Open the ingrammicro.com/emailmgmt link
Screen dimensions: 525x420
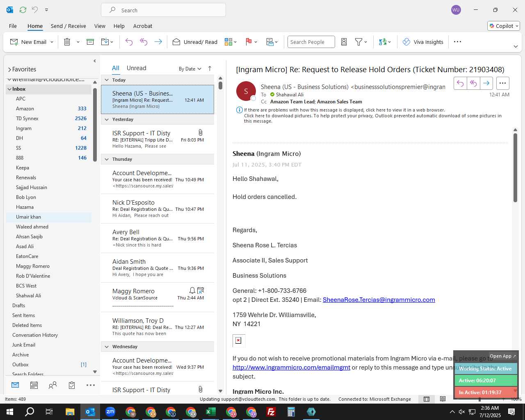[291, 367]
